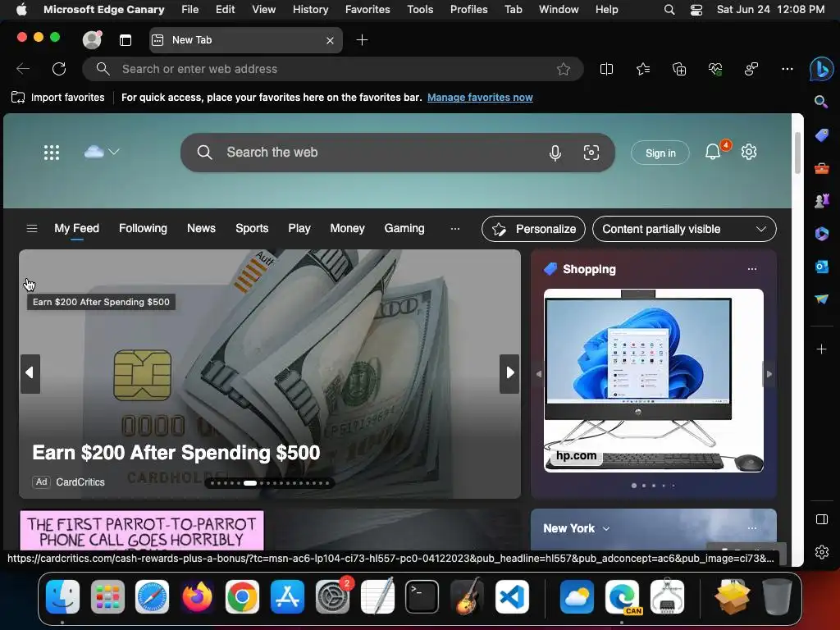
Task: Open Manage favorites now link
Action: 480,98
